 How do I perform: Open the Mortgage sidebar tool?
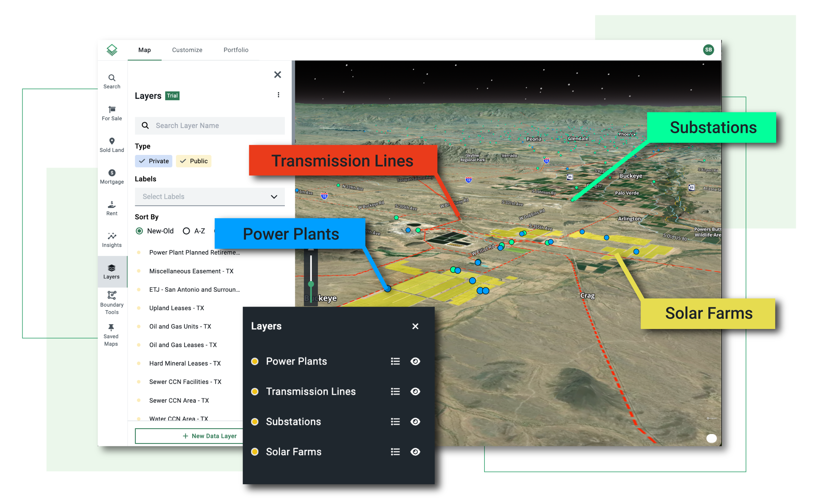tap(111, 177)
